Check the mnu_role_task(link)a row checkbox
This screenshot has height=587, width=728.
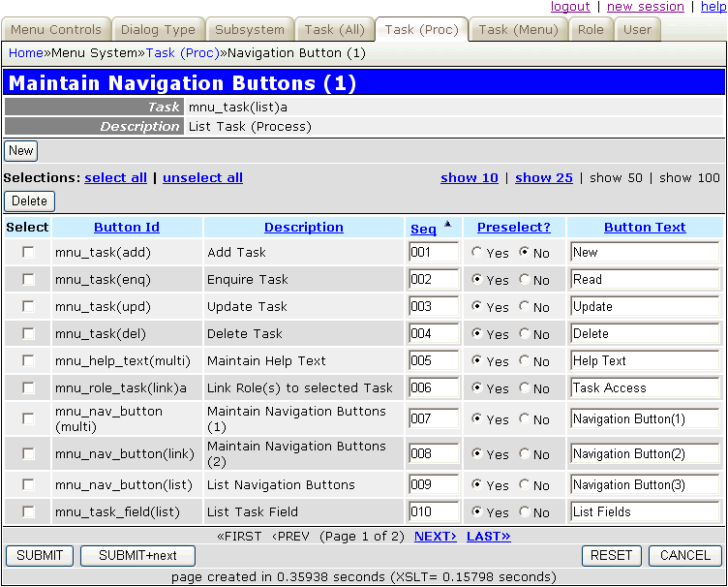(28, 387)
